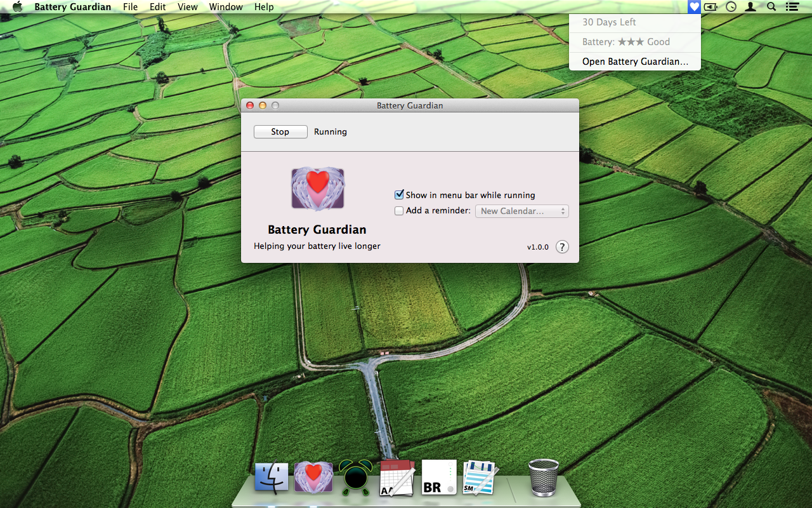812x508 pixels.
Task: Open the Battery Guardian application menu
Action: pyautogui.click(x=73, y=7)
